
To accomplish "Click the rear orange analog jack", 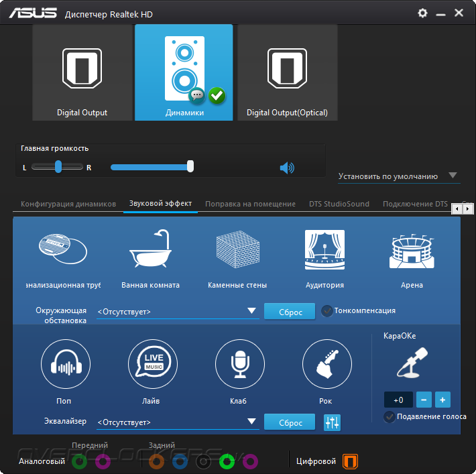I will point(156,461).
